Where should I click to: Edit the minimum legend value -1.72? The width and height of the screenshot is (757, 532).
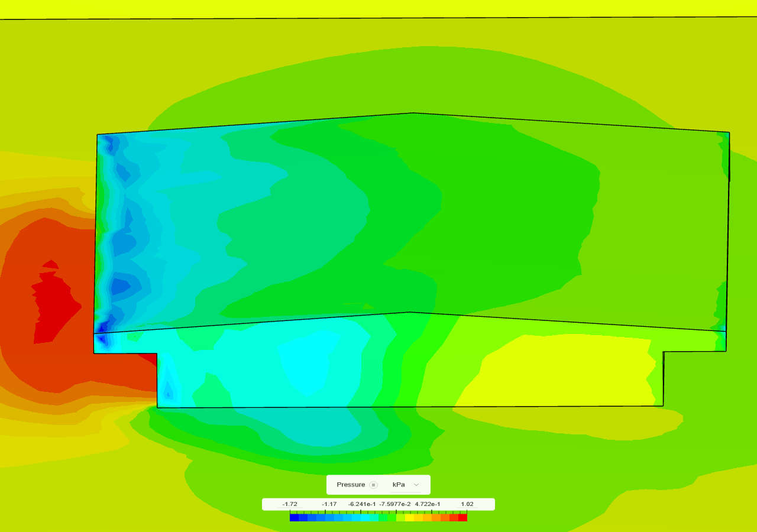[290, 504]
